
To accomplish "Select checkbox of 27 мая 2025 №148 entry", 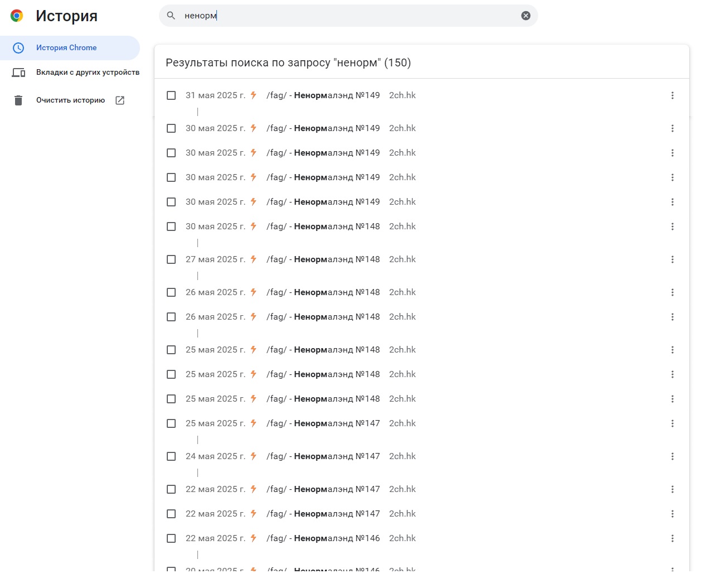I will pos(171,259).
